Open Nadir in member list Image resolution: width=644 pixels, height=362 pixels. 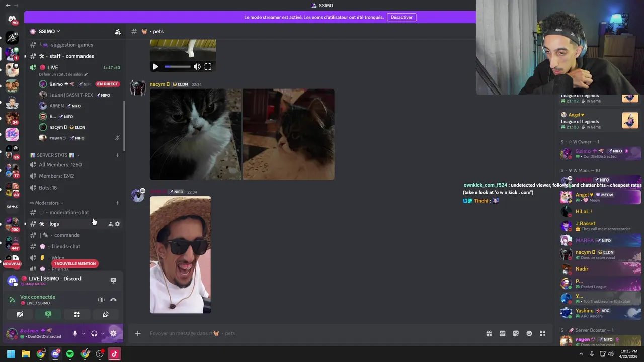[x=601, y=269]
